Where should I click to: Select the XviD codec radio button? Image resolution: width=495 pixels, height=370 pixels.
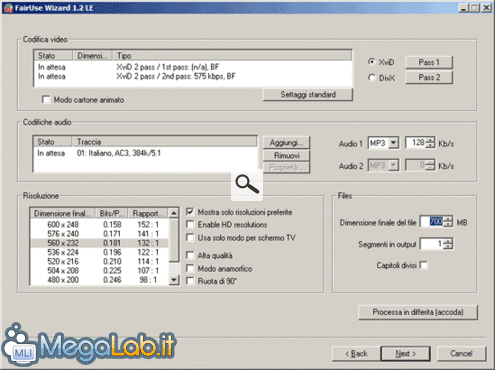click(x=371, y=62)
